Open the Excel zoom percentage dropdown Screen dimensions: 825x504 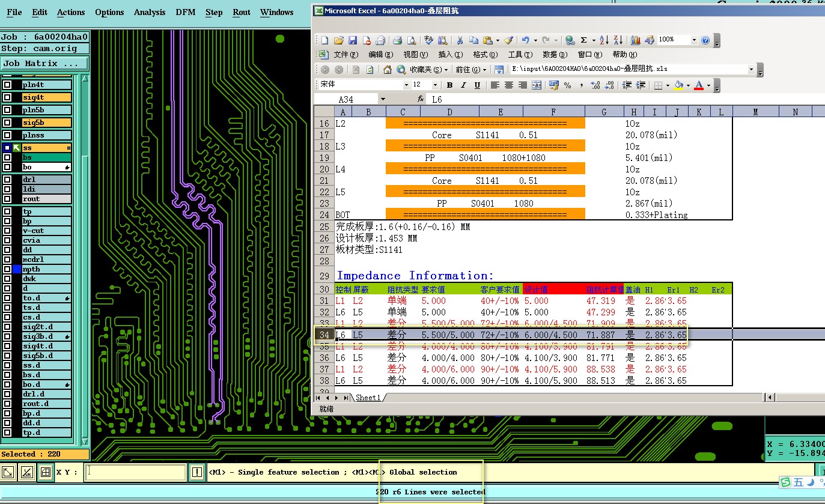tap(694, 40)
